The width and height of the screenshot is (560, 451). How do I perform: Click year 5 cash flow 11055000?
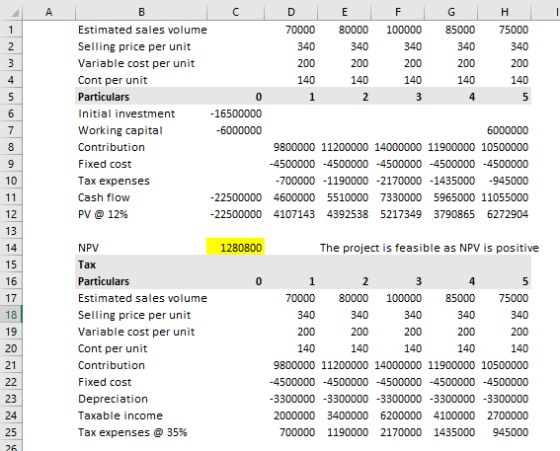click(504, 197)
